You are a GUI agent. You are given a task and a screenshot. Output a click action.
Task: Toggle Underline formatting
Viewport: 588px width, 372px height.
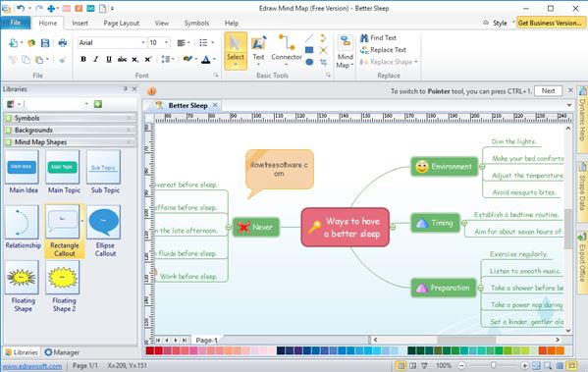109,59
